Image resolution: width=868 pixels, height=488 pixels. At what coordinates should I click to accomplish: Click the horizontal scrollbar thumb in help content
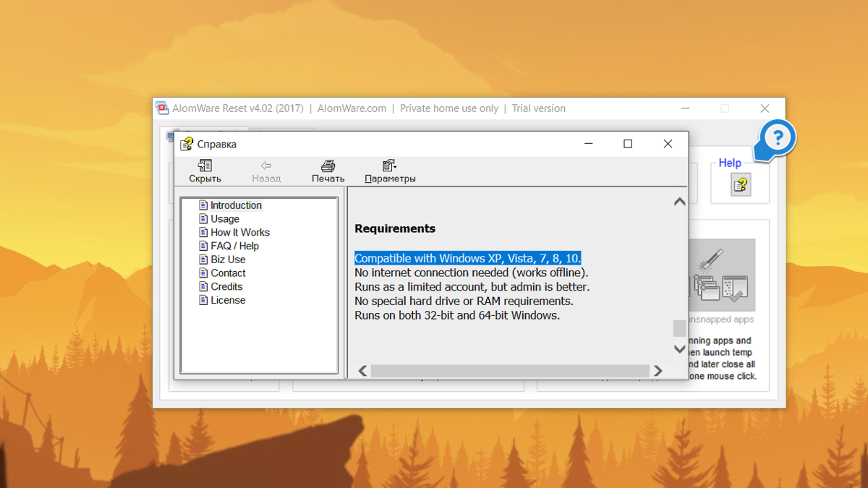click(x=510, y=371)
